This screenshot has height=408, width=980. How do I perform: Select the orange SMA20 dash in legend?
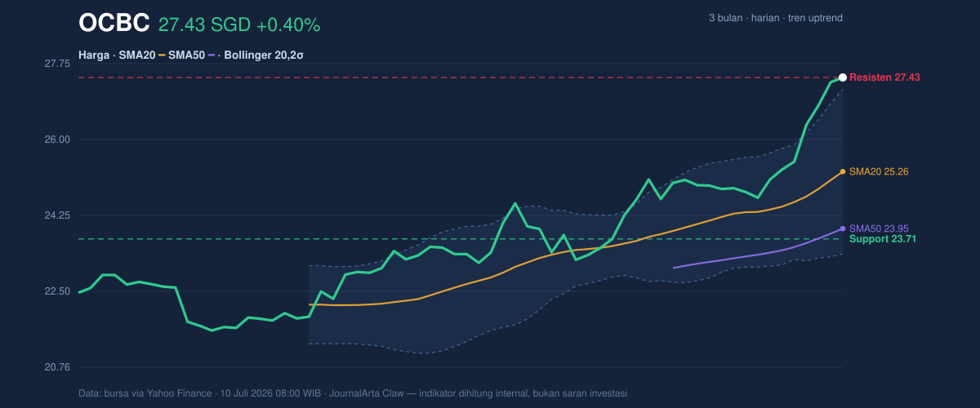pos(162,55)
